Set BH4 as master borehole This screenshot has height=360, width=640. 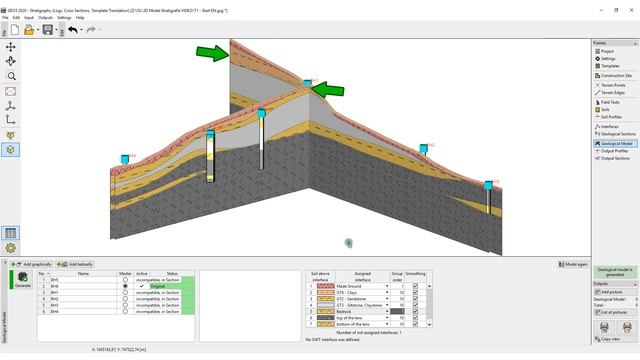pyautogui.click(x=125, y=311)
